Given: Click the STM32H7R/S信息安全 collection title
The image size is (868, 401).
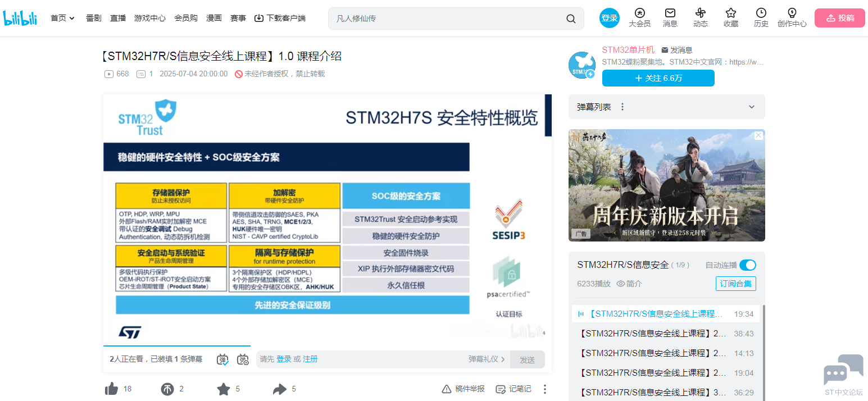Looking at the screenshot, I should [x=623, y=265].
